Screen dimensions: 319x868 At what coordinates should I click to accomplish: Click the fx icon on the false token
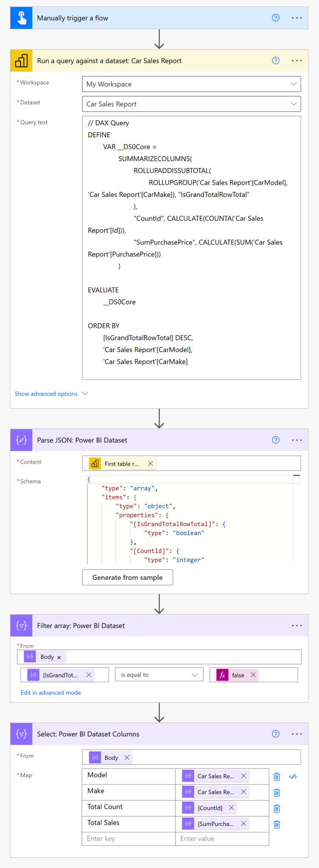[x=222, y=674]
